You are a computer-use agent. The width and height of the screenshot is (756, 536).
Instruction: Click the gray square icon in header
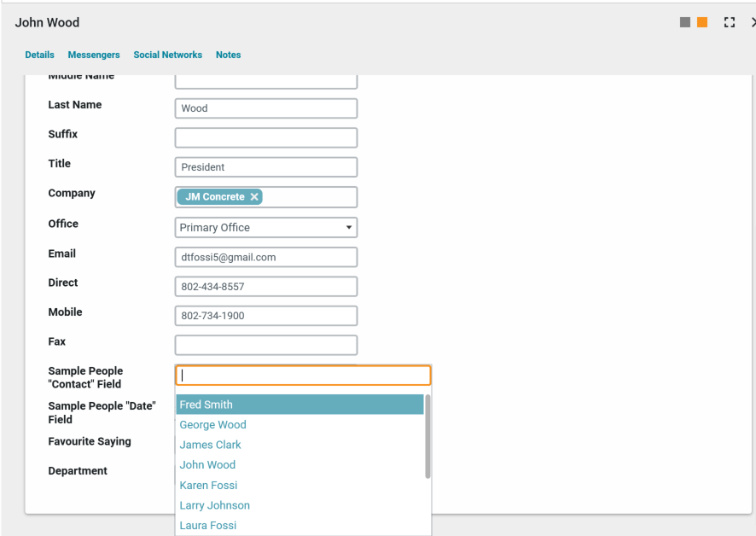[685, 23]
